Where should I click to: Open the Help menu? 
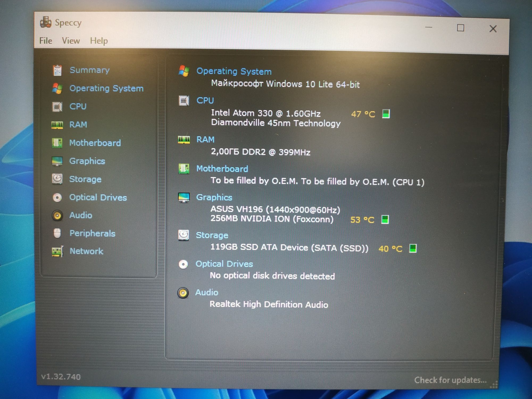99,41
